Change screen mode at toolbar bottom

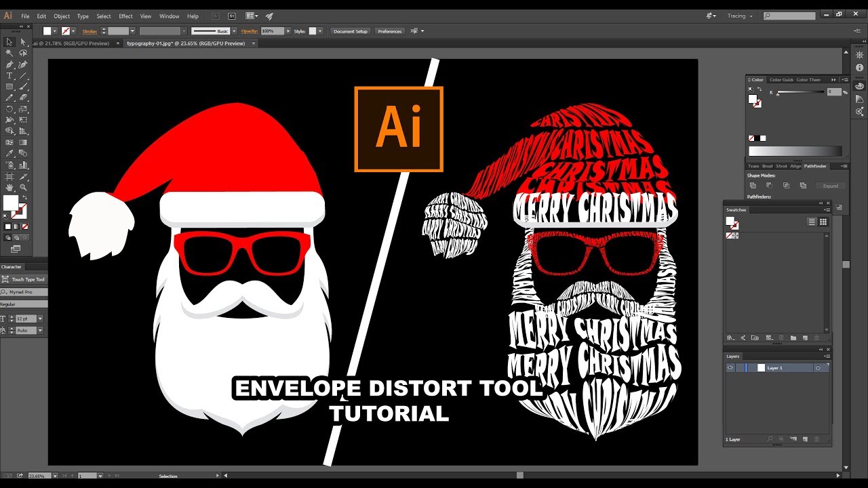pyautogui.click(x=15, y=249)
